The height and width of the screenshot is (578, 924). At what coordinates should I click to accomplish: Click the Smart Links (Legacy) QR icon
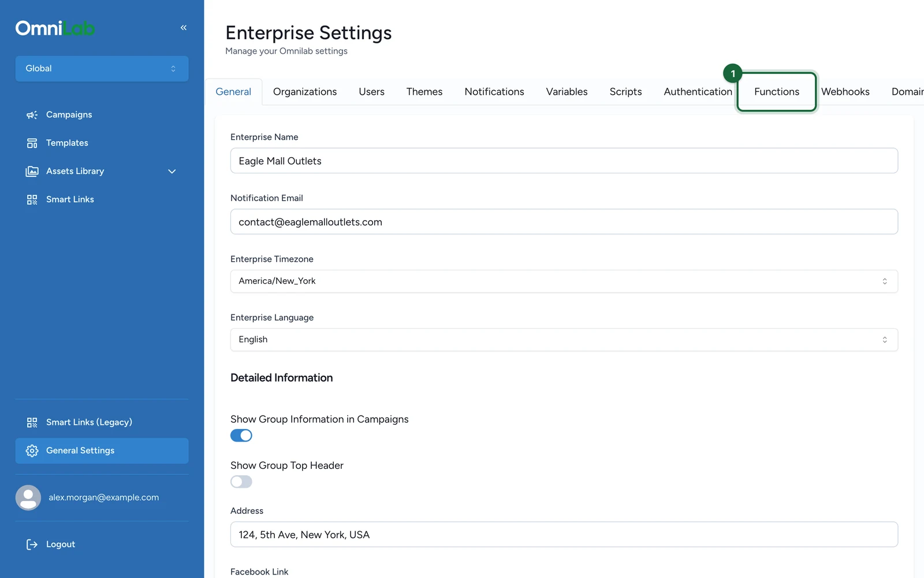[x=32, y=423]
